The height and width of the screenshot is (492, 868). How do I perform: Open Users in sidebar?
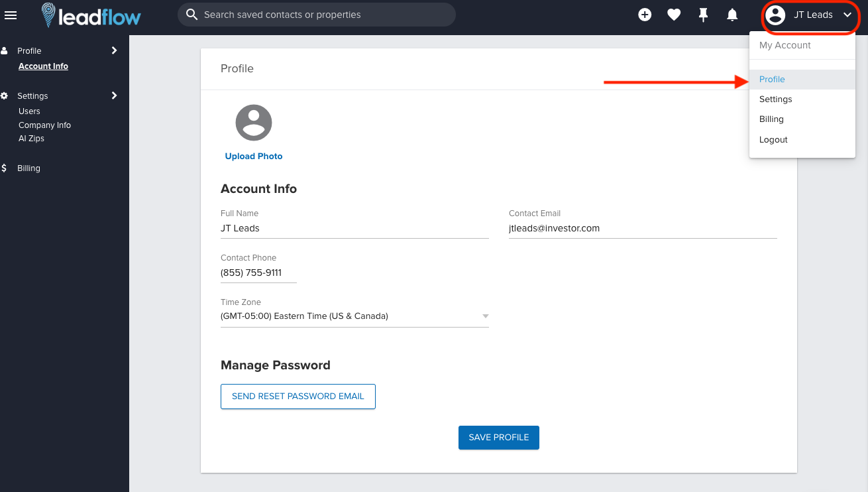coord(29,111)
